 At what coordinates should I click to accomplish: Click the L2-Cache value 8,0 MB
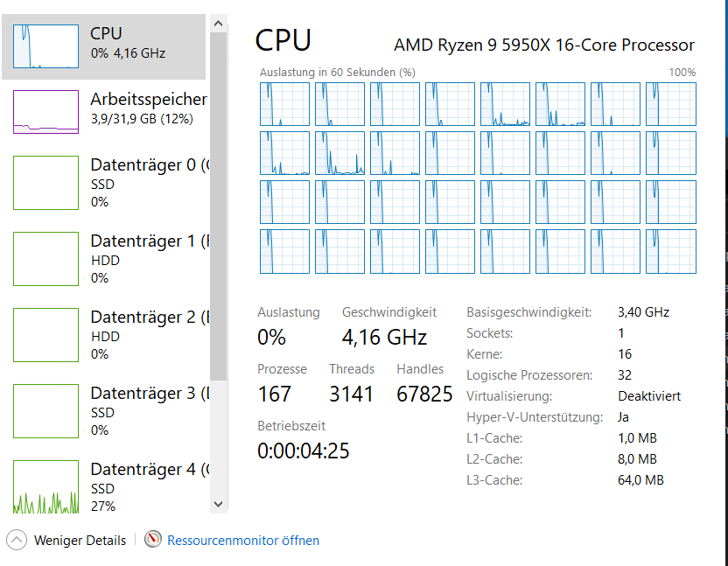637,458
